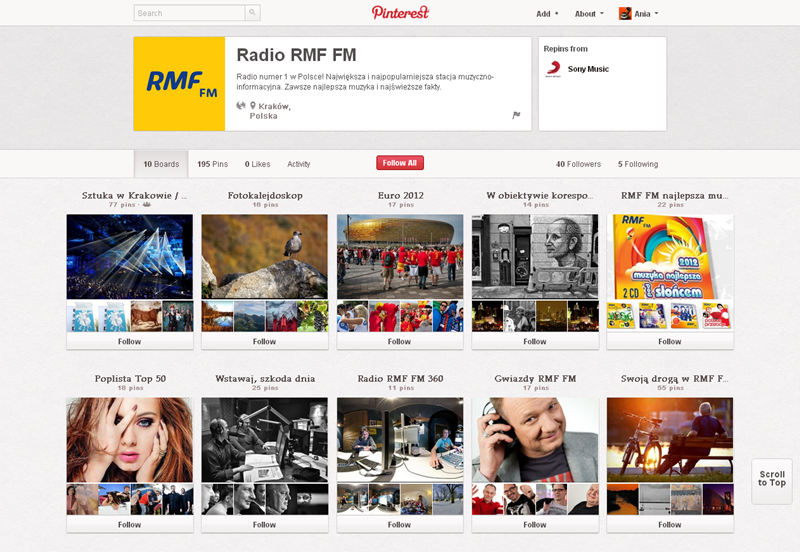Follow the Euro 2012 board
800x552 pixels.
click(x=400, y=341)
